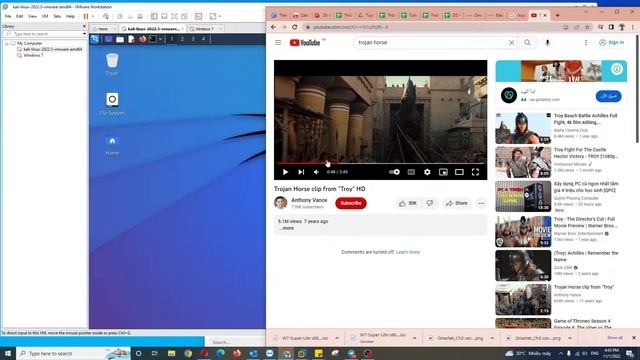Viewport: 640px width, 360px height.
Task: Play the YouTube video
Action: (x=285, y=172)
